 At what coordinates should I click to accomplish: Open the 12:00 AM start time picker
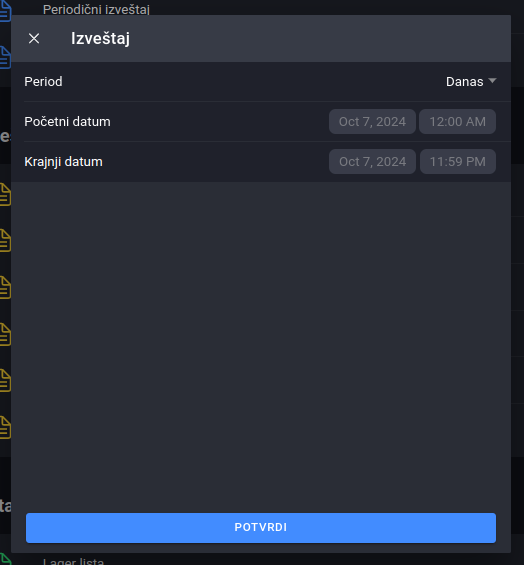[x=457, y=121]
